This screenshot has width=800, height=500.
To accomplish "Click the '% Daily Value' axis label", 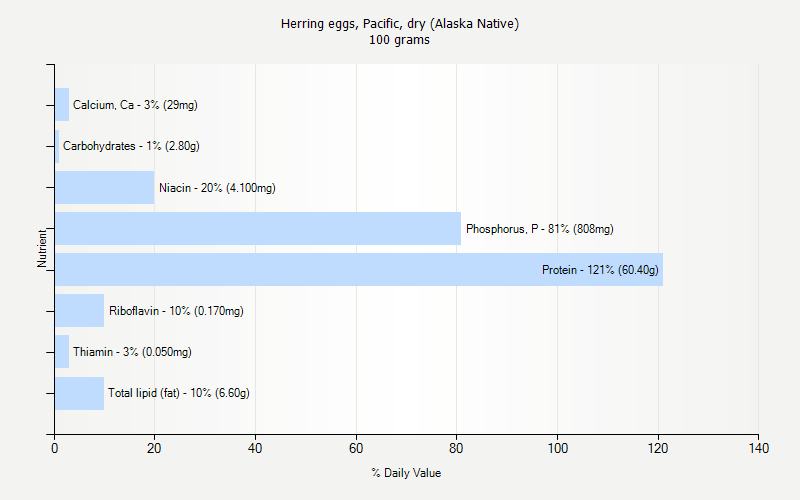I will (406, 473).
